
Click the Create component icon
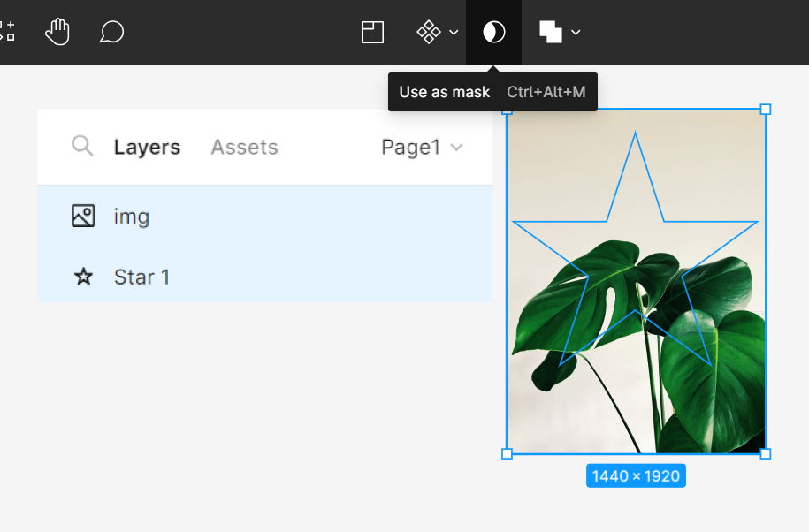(429, 32)
